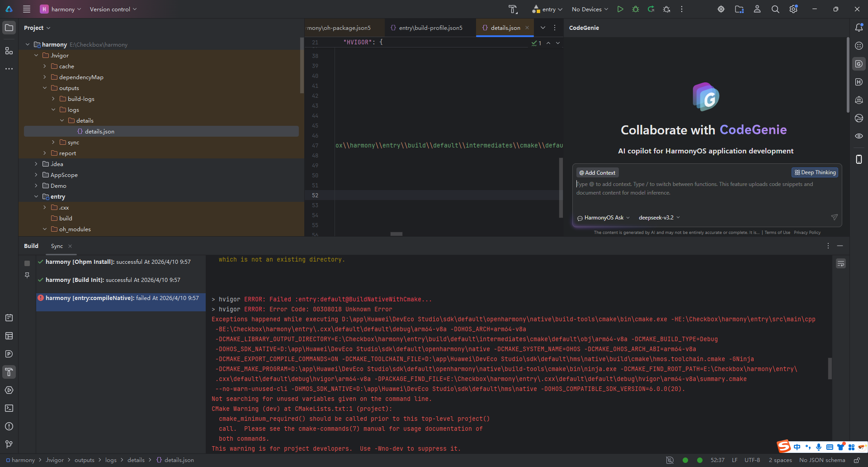Expand the dependencyMap folder
This screenshot has width=868, height=467.
coord(45,77)
